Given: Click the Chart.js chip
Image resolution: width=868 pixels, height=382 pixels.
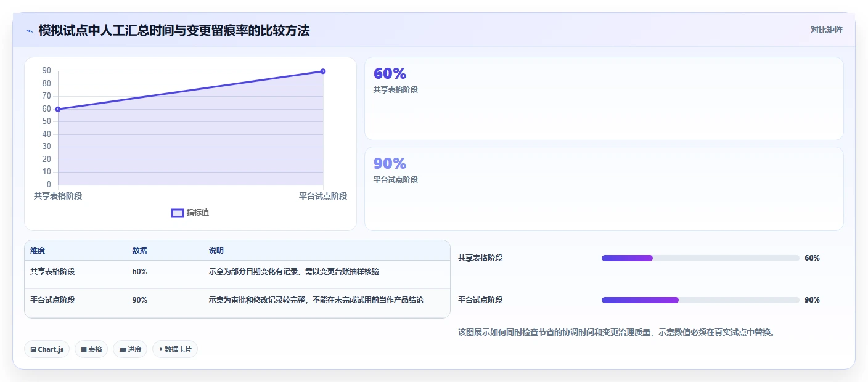Looking at the screenshot, I should click(47, 349).
